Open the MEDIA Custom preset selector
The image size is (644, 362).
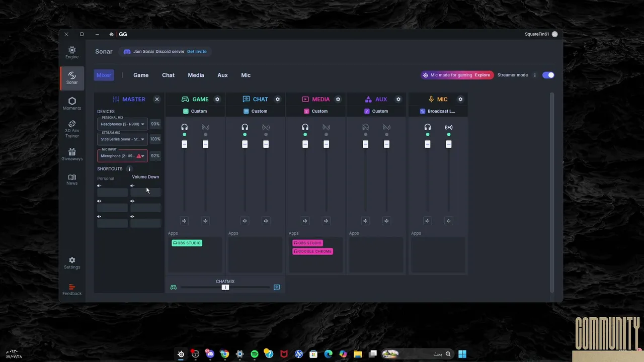tap(316, 111)
